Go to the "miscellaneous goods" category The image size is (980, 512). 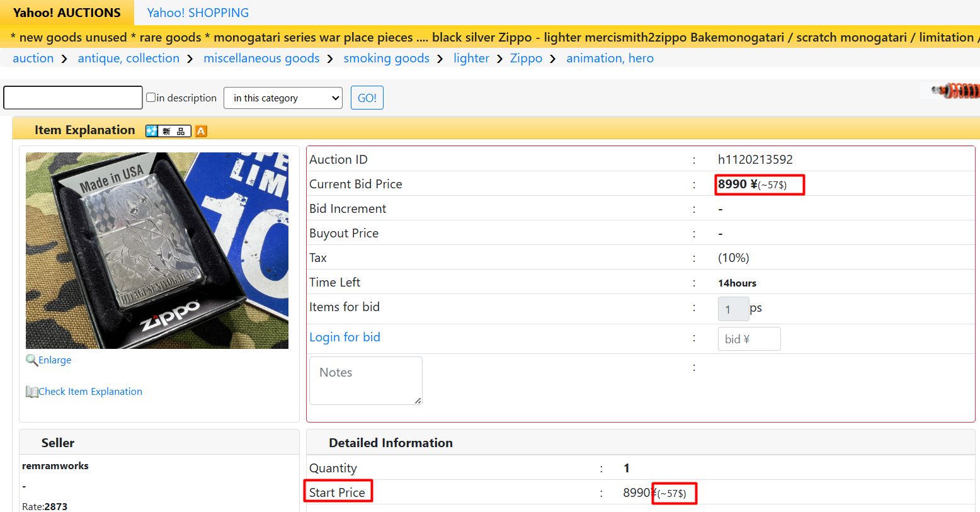coord(261,59)
